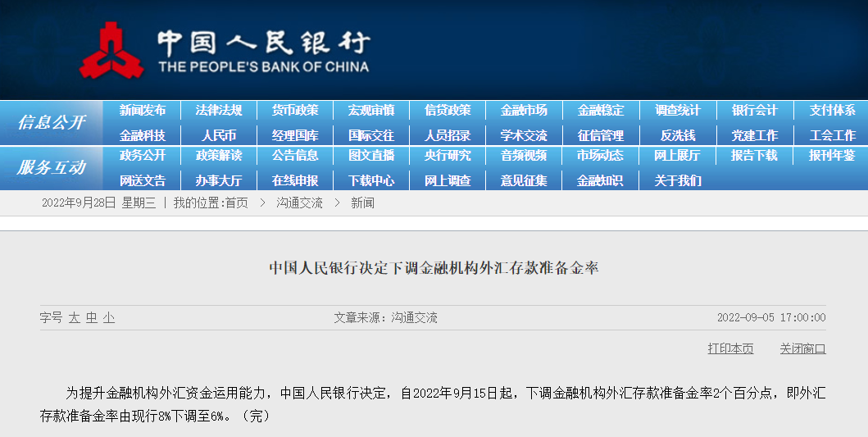Viewport: 868px width, 437px height.
Task: Open 国际交往 menu item
Action: [x=371, y=135]
